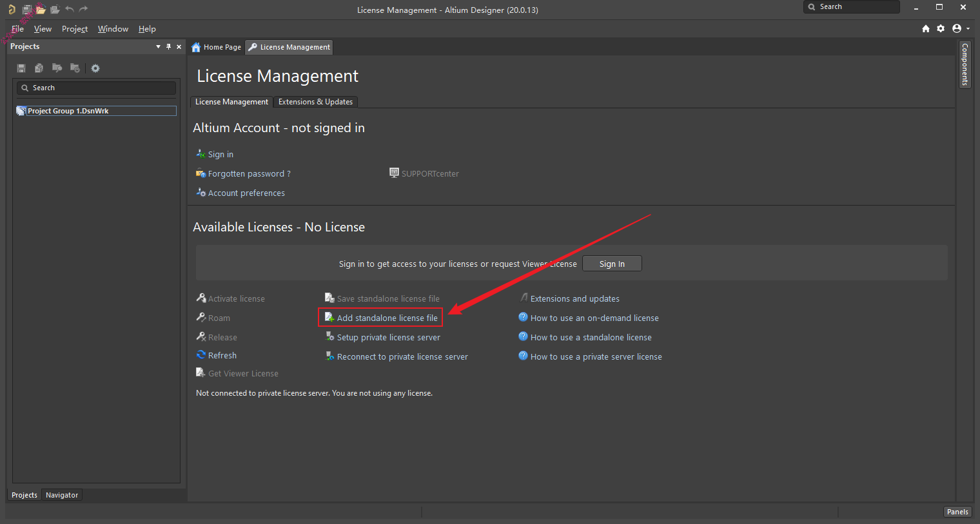The width and height of the screenshot is (980, 524).
Task: Switch to the Extensions & Updates tab
Action: tap(315, 102)
